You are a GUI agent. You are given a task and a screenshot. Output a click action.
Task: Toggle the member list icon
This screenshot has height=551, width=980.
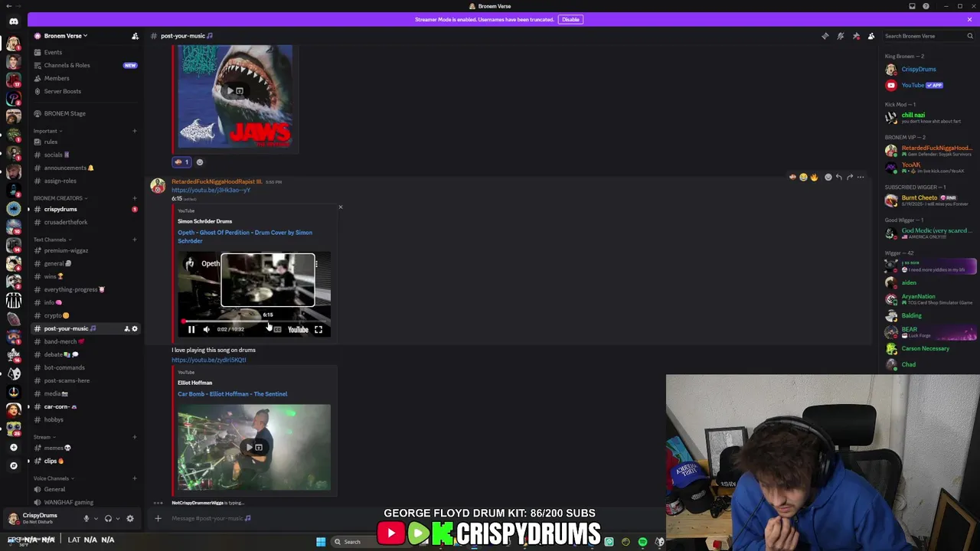[x=871, y=36]
